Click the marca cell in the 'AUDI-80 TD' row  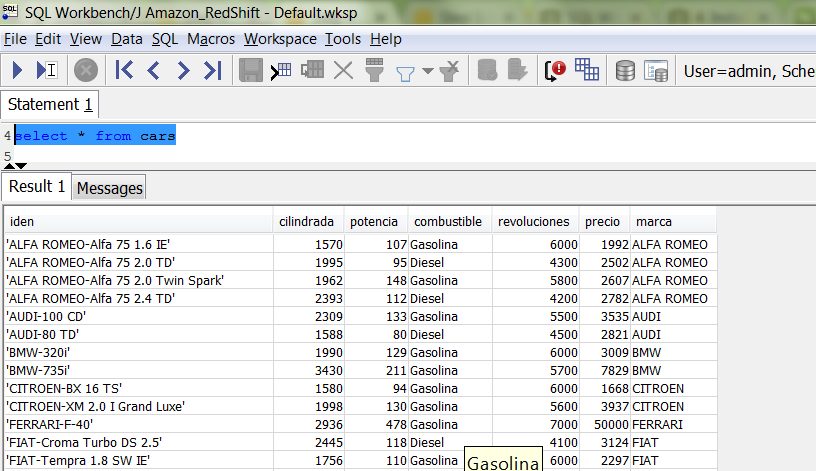coord(673,335)
